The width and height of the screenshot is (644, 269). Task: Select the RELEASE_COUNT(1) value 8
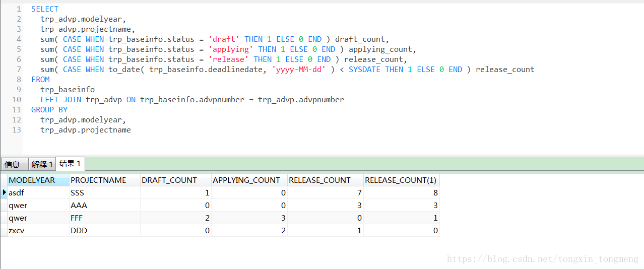401,192
